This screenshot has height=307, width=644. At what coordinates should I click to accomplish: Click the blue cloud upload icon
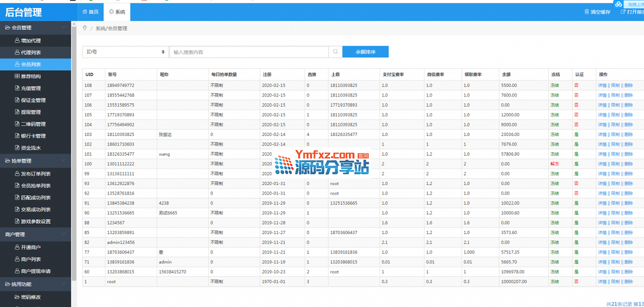click(x=618, y=4)
